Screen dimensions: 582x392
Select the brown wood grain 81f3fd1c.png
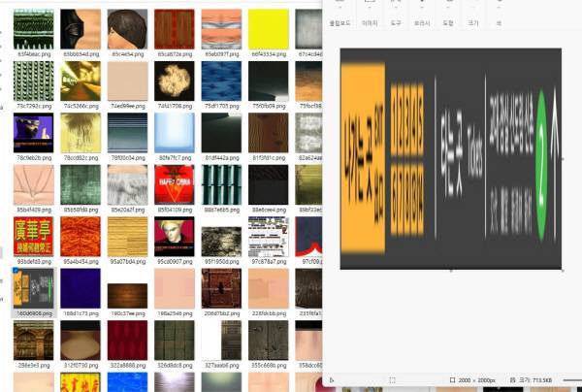[269, 133]
